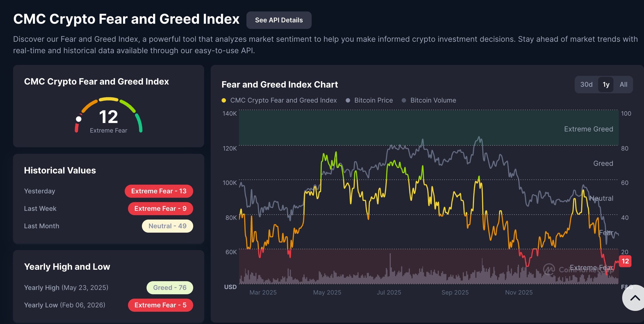Click the Neutral zone label on chart
Image resolution: width=644 pixels, height=324 pixels.
pos(601,198)
